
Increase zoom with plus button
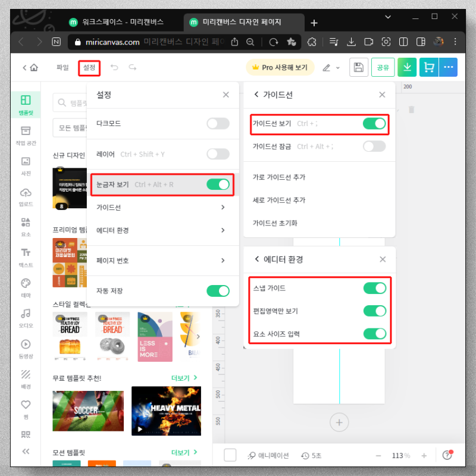click(x=424, y=455)
